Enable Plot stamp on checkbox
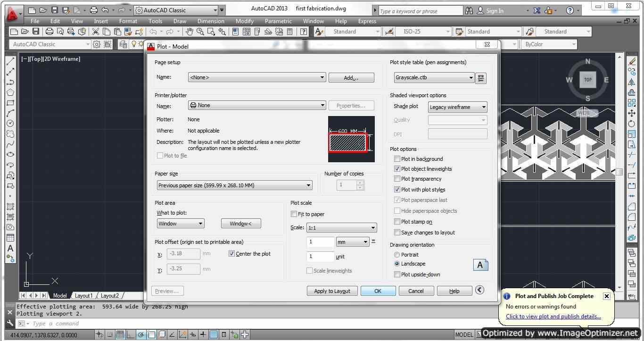This screenshot has width=644, height=341. coord(397,222)
